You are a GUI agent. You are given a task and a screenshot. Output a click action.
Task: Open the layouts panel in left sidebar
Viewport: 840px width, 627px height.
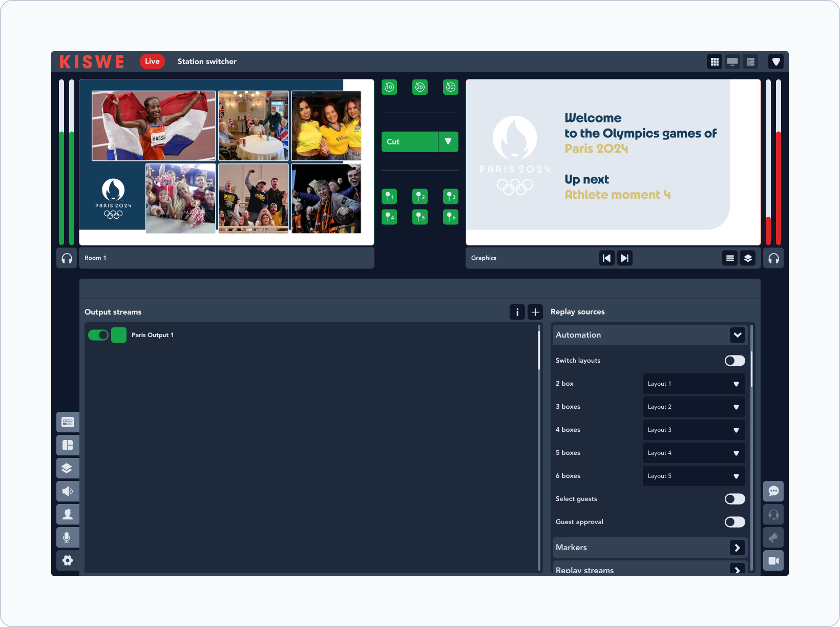(68, 445)
